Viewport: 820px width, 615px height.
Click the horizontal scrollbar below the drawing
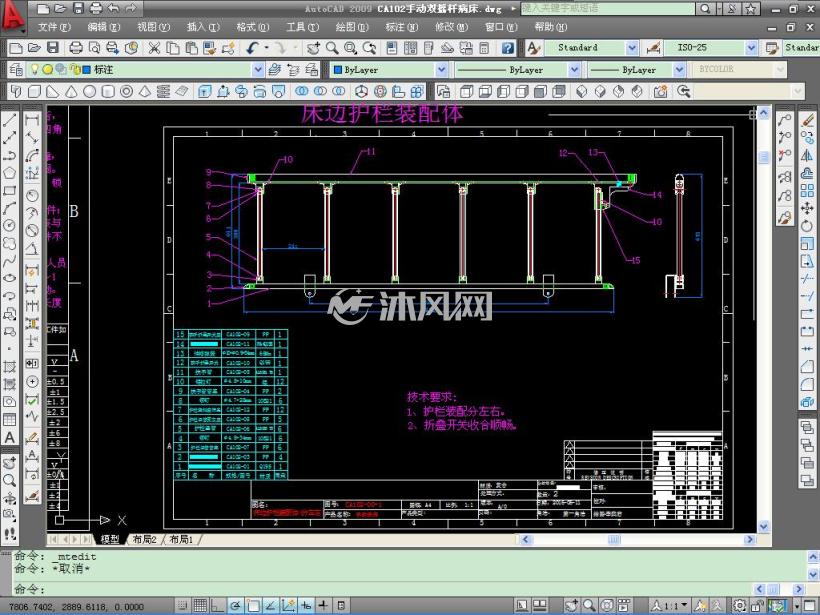[x=637, y=539]
